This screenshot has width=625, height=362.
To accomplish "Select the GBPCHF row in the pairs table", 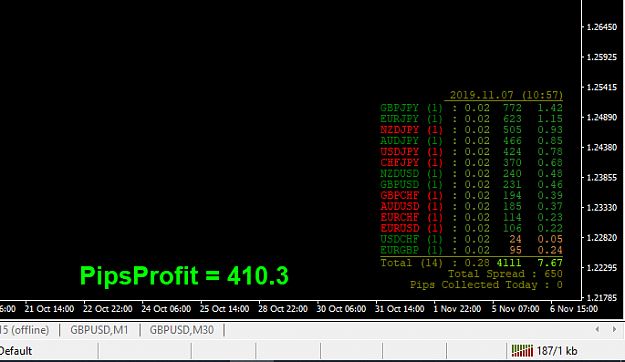I will pyautogui.click(x=471, y=195).
